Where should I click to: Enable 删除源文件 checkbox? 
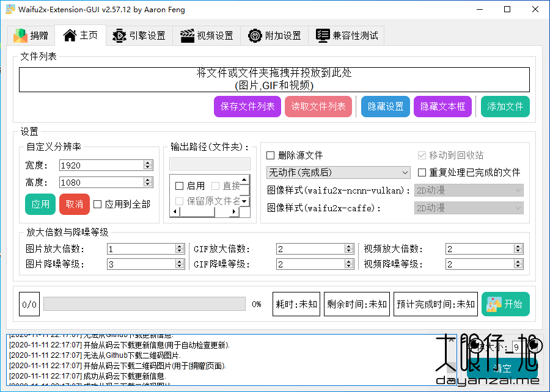tap(295, 155)
